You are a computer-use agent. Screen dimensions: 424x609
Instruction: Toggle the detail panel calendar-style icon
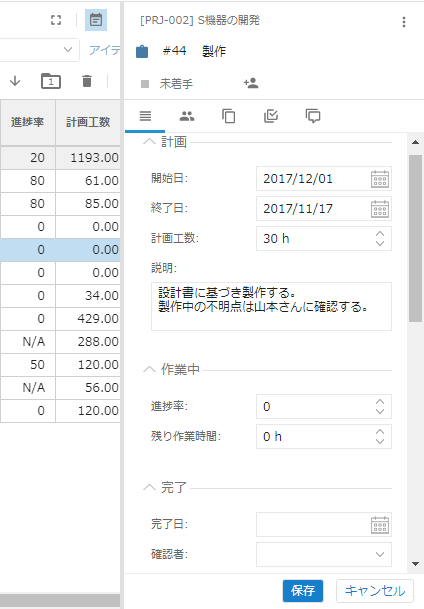coord(96,20)
